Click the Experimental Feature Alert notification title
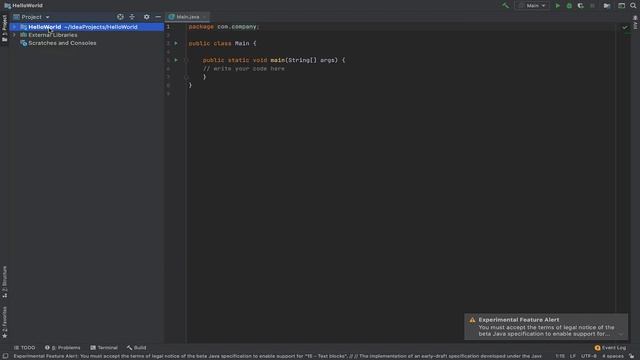Viewport: 640px width, 360px height. 519,320
